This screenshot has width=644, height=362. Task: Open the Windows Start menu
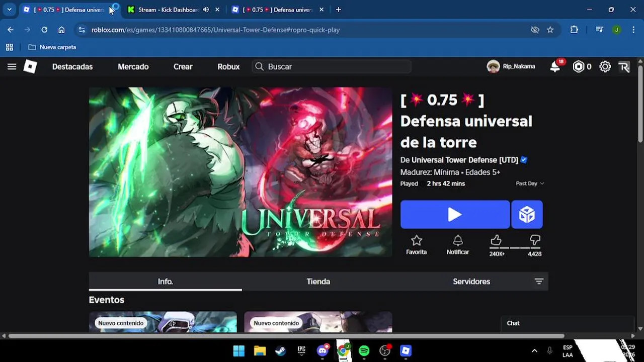click(x=239, y=351)
